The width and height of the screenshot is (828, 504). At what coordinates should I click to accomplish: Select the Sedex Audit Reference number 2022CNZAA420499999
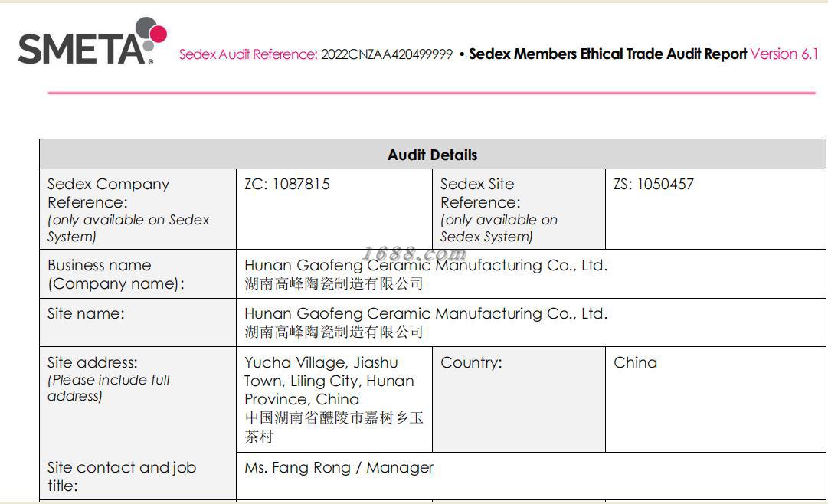pos(387,54)
